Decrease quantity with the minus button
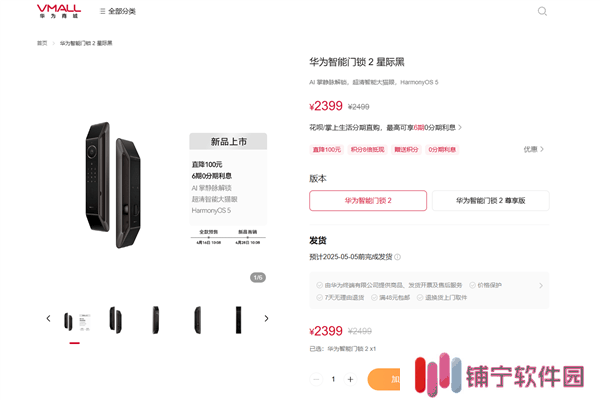The image size is (600, 400). point(316,379)
